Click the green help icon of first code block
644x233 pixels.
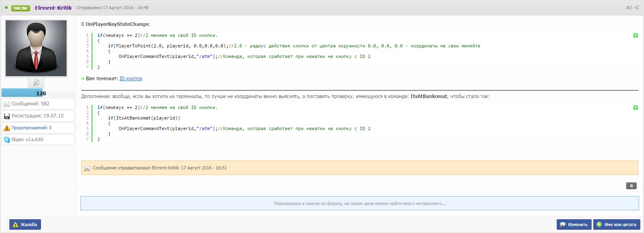(635, 36)
